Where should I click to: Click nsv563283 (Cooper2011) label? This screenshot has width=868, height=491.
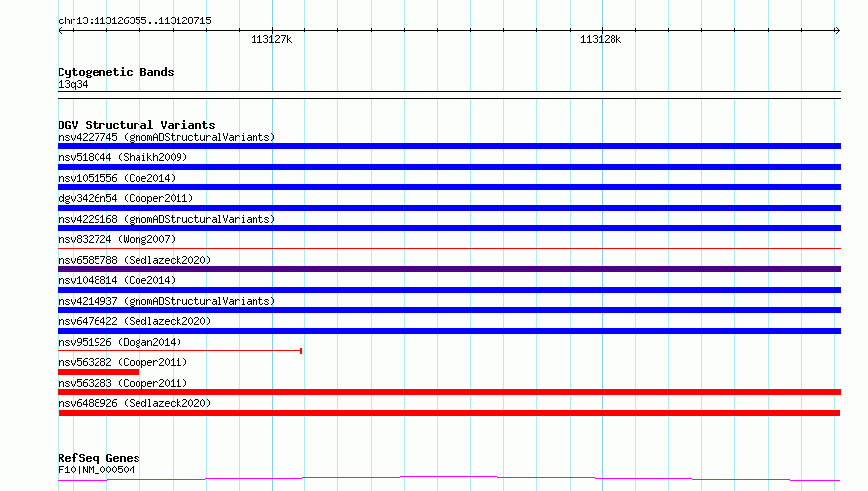click(123, 383)
